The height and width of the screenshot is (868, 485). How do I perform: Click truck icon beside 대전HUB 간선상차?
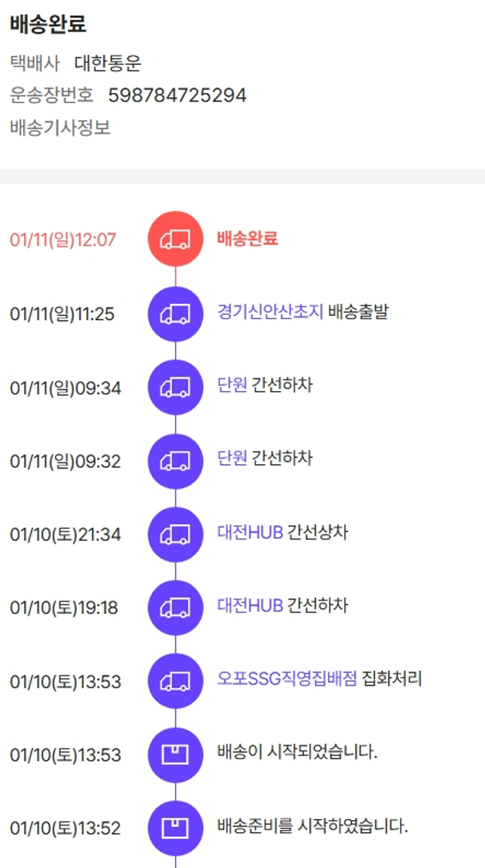(175, 535)
